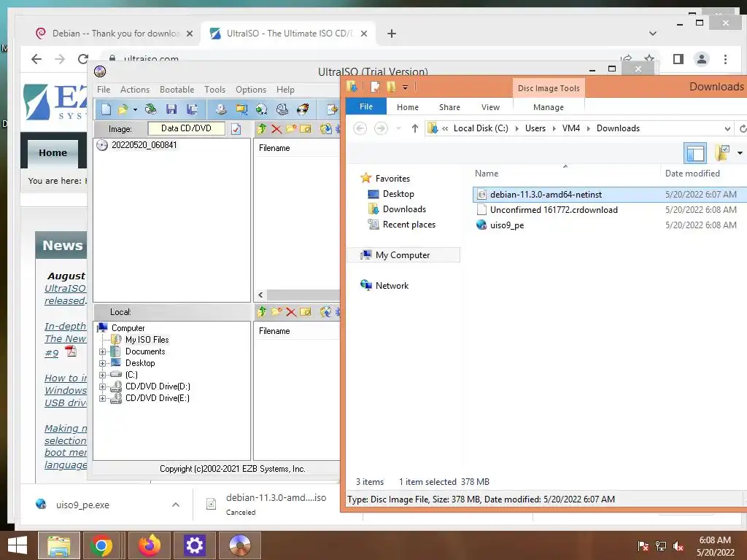Click the Convert disc icon with green arrow
This screenshot has width=747, height=560.
[x=262, y=109]
